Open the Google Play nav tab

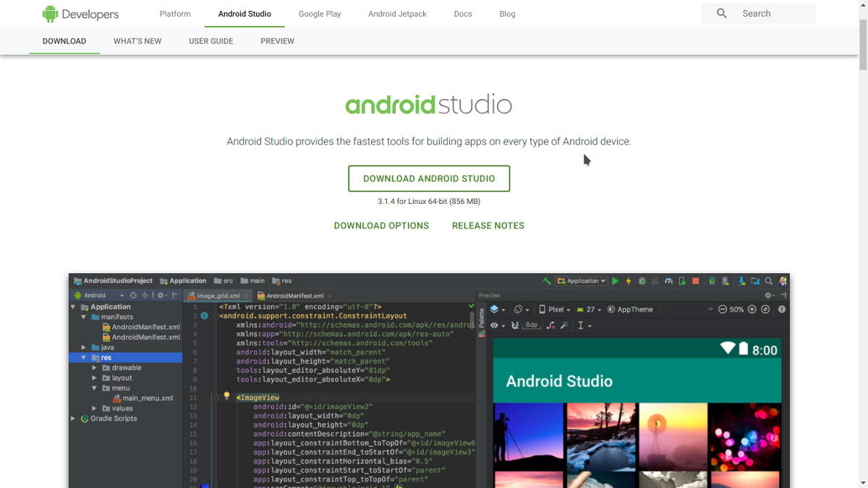pyautogui.click(x=320, y=14)
